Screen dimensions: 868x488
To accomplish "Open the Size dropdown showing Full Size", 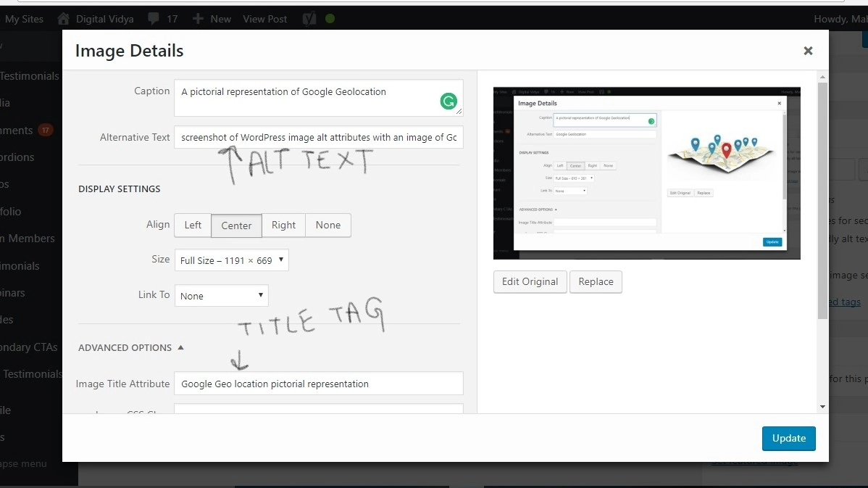I will click(231, 260).
